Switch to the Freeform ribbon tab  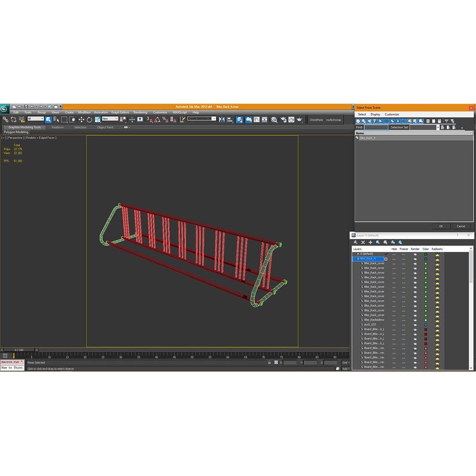(x=57, y=127)
